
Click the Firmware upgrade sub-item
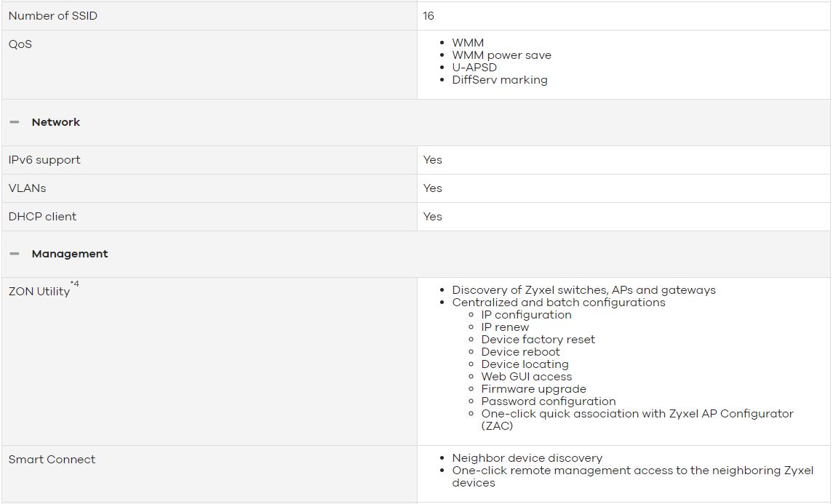pyautogui.click(x=534, y=389)
